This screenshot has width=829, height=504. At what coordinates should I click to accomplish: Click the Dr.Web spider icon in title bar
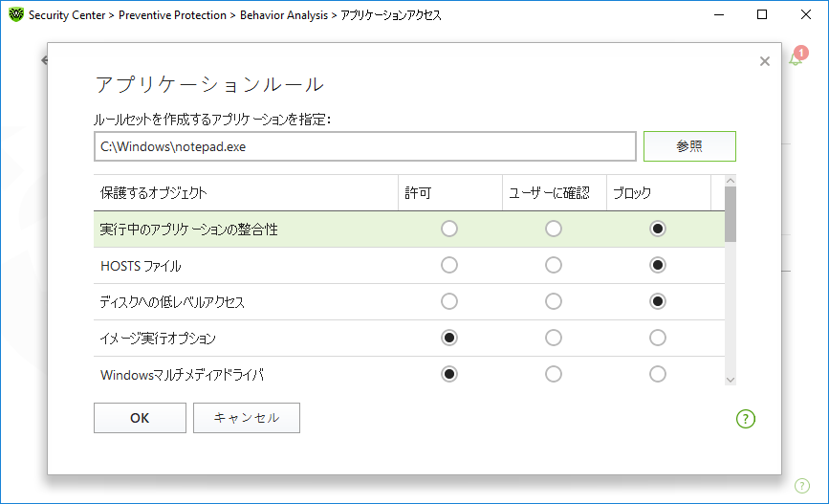pyautogui.click(x=15, y=15)
